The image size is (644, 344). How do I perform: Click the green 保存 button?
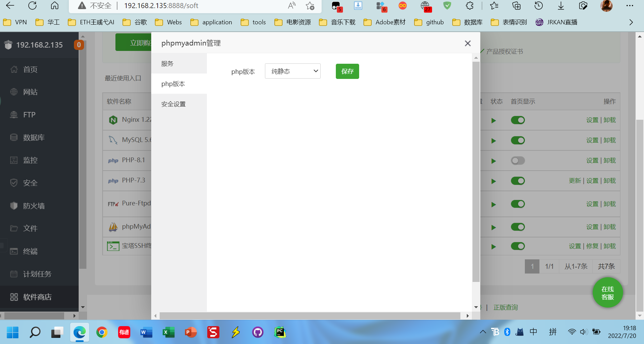[x=347, y=71]
